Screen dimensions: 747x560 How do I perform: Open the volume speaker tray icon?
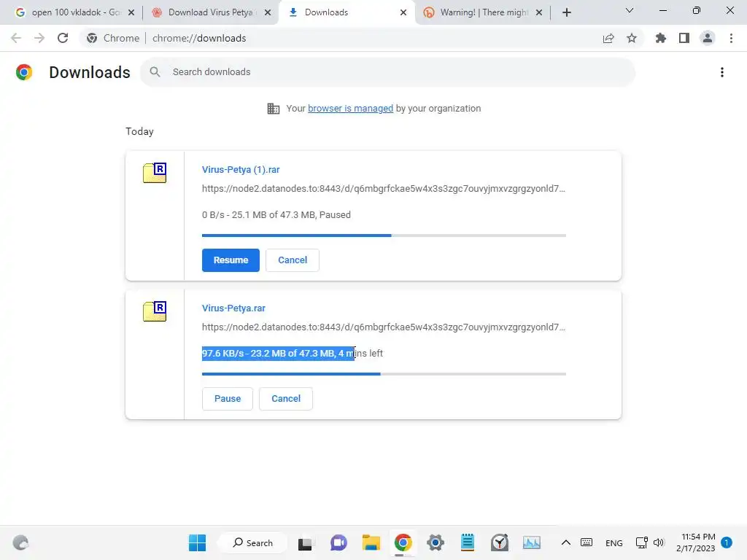659,542
